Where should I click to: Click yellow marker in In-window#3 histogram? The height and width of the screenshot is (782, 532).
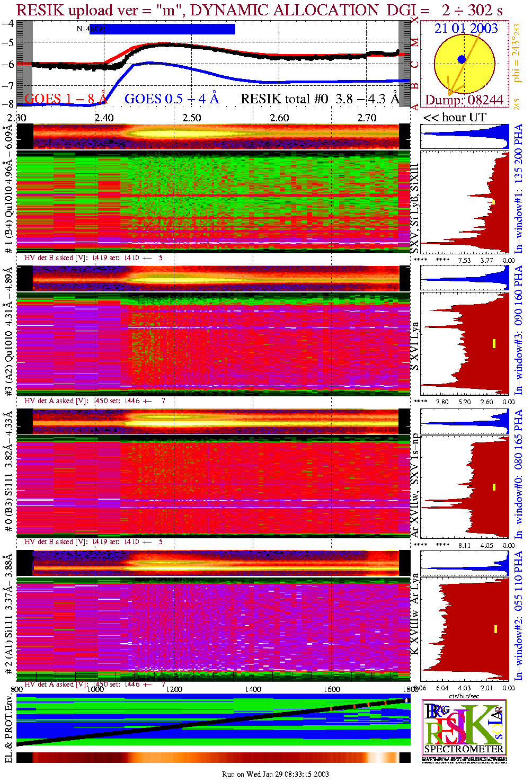[x=494, y=343]
